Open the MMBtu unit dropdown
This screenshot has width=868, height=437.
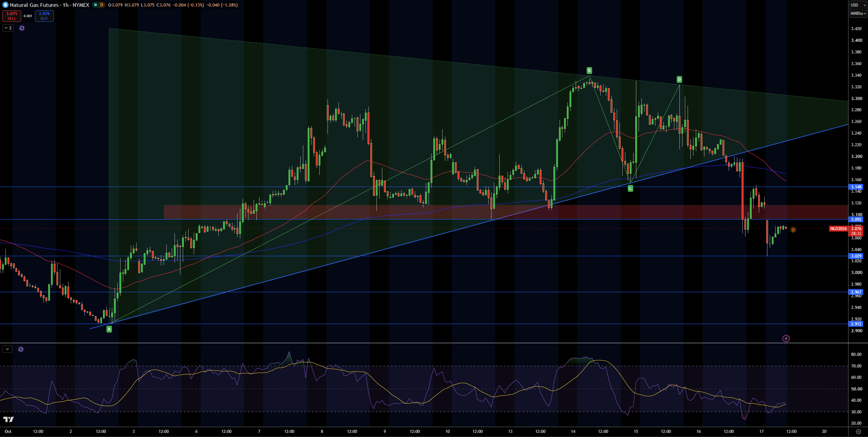tap(858, 13)
